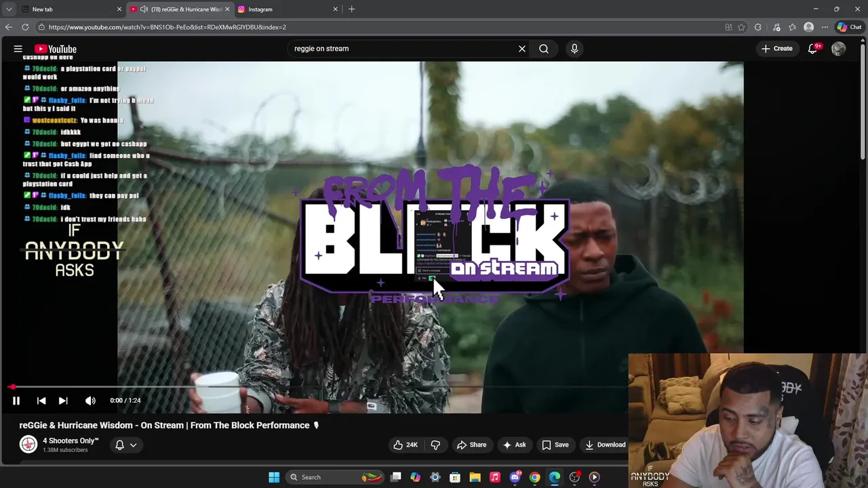View site information lock icon
This screenshot has width=868, height=488.
[41, 27]
